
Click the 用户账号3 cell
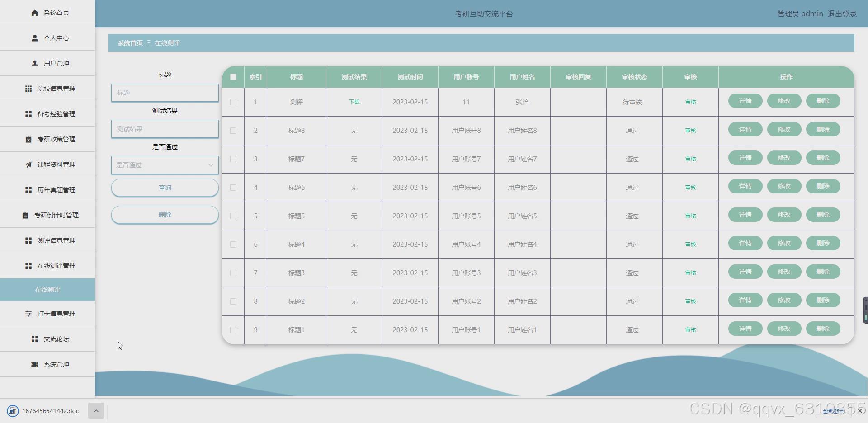click(466, 273)
